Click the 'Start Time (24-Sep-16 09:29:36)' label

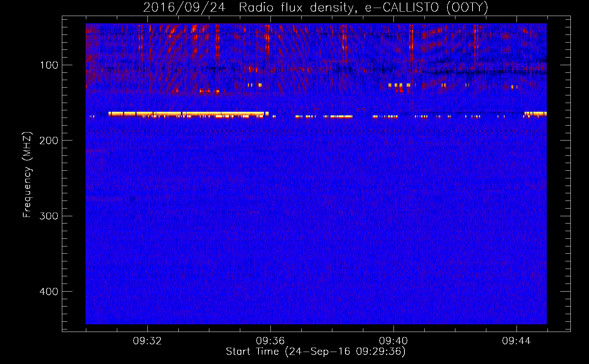pyautogui.click(x=316, y=352)
